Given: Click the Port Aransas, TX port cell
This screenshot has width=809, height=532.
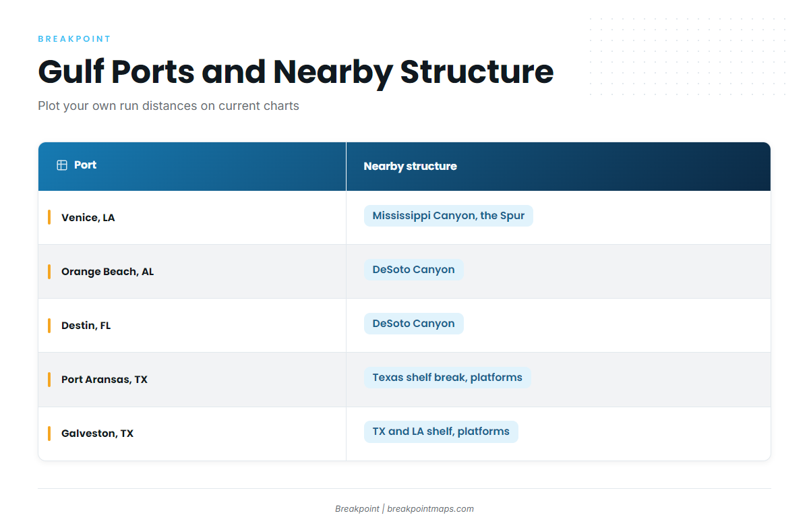Looking at the screenshot, I should pos(192,380).
